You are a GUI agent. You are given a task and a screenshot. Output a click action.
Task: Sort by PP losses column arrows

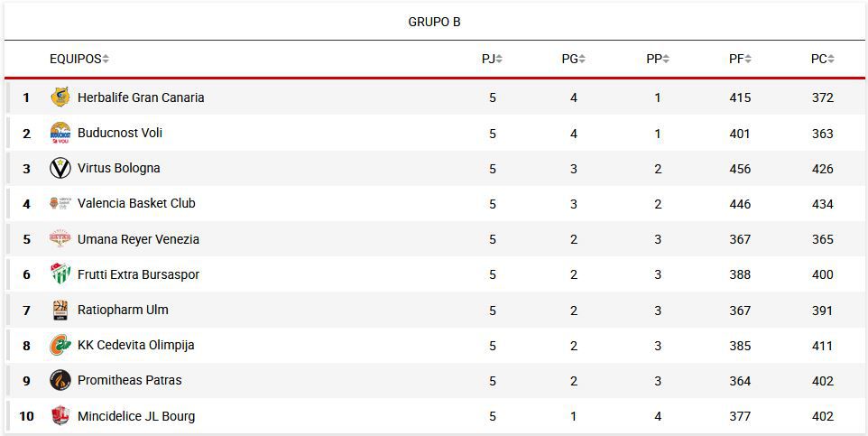pyautogui.click(x=666, y=59)
